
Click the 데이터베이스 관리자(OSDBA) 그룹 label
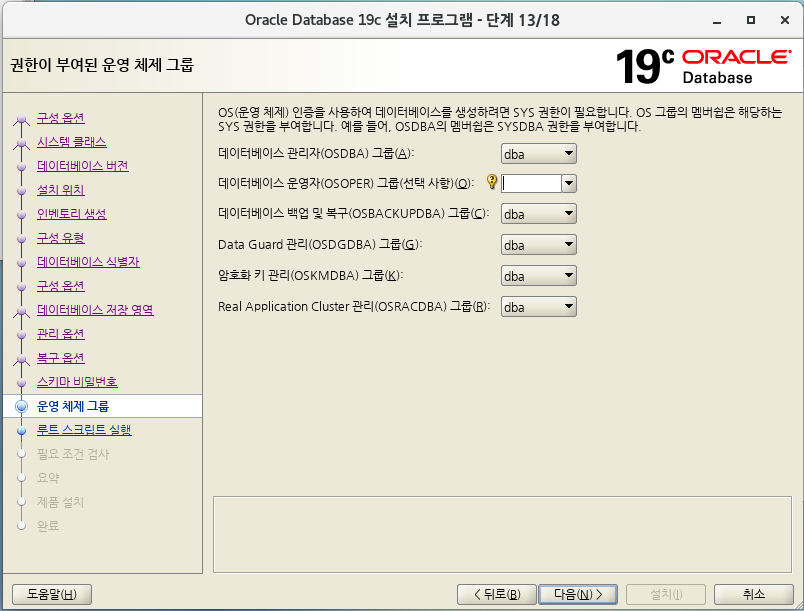tap(315, 153)
